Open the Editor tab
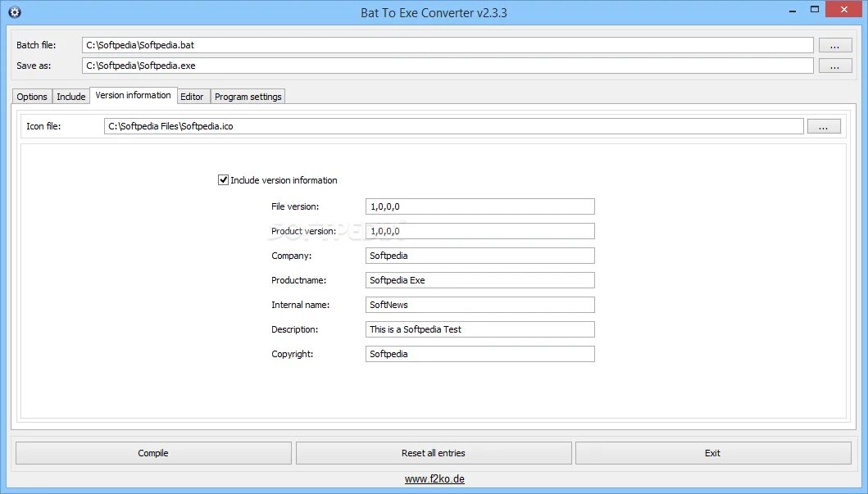Screen dimensions: 868x494 coord(192,97)
